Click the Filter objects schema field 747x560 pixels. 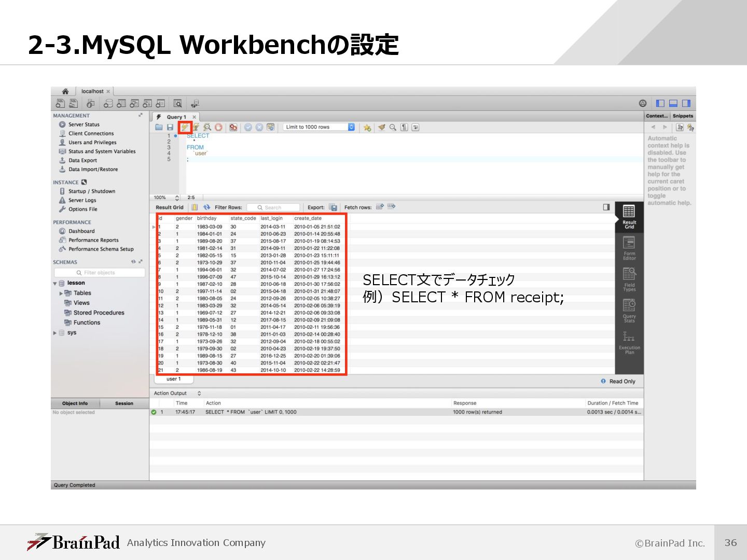[100, 273]
